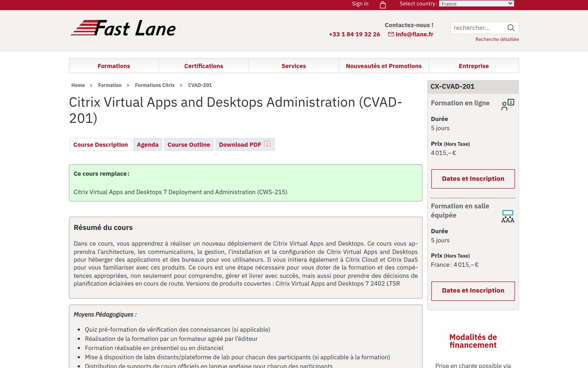588x368 pixels.
Task: Click the Quiz pré-formation bullet item
Action: 177,330
